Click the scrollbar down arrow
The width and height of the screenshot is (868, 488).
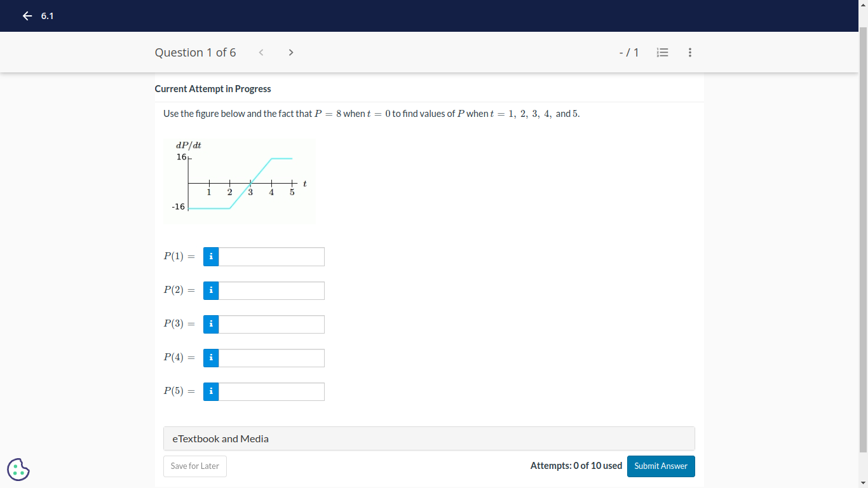(863, 483)
